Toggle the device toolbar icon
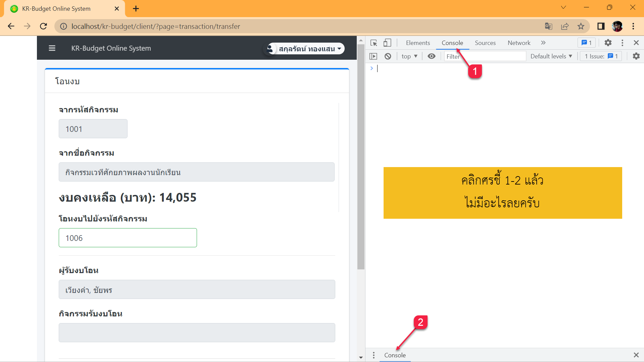Image resolution: width=644 pixels, height=362 pixels. [x=387, y=43]
